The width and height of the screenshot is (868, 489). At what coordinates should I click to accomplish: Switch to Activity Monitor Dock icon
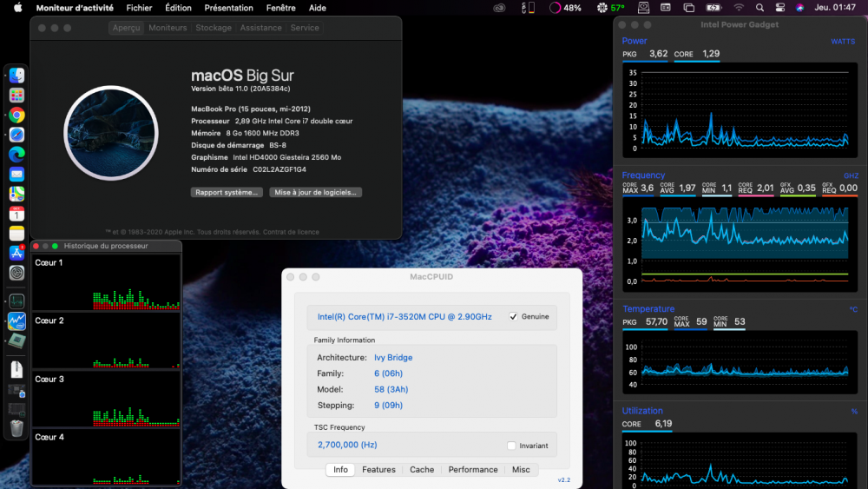pos(16,301)
